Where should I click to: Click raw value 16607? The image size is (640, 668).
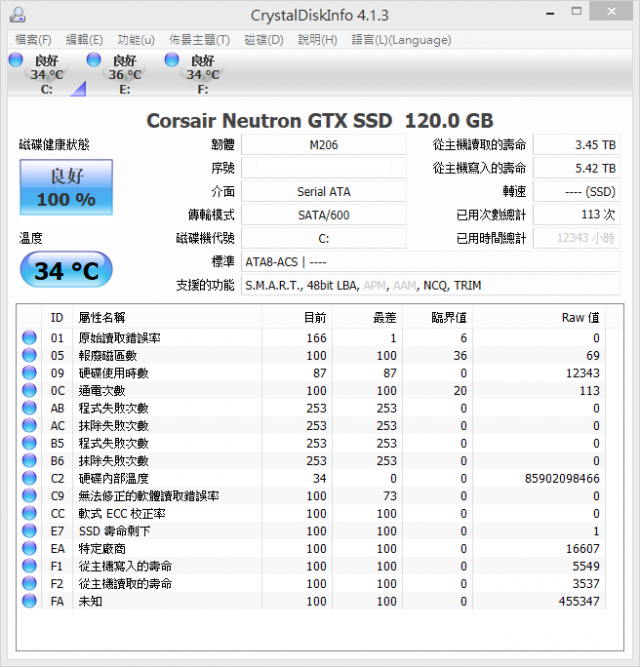582,549
